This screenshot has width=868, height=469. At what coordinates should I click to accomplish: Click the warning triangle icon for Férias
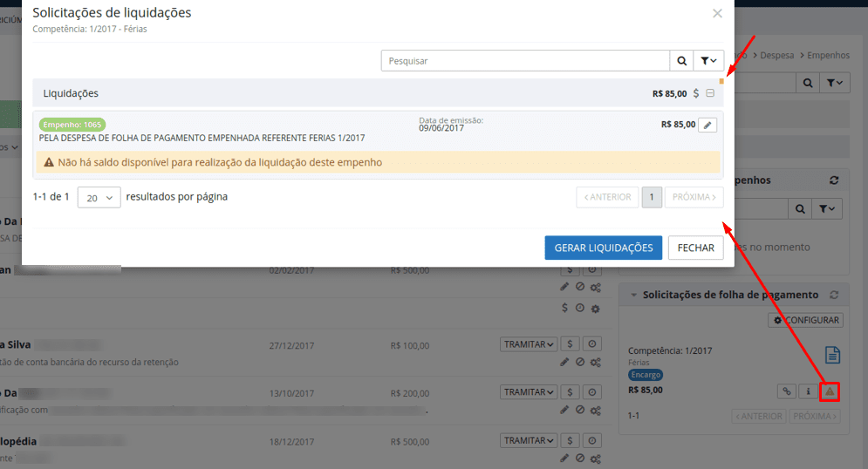[x=830, y=391]
